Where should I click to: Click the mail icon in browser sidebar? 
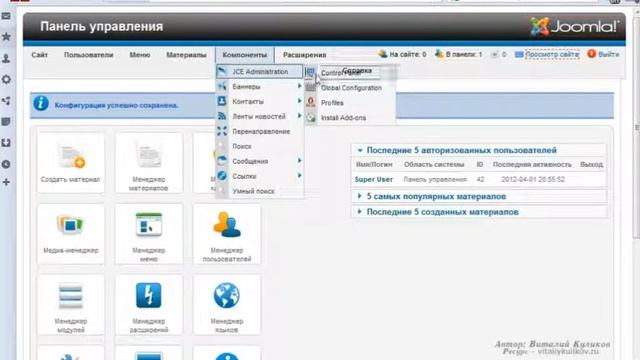6,16
